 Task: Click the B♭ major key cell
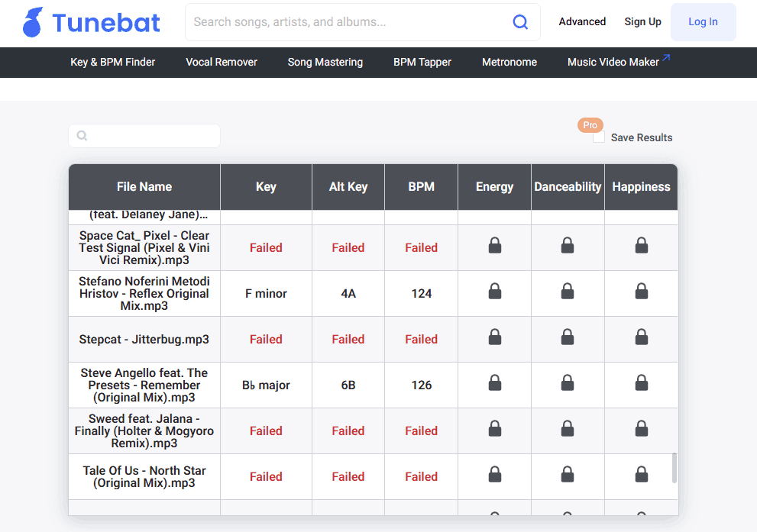pyautogui.click(x=266, y=385)
